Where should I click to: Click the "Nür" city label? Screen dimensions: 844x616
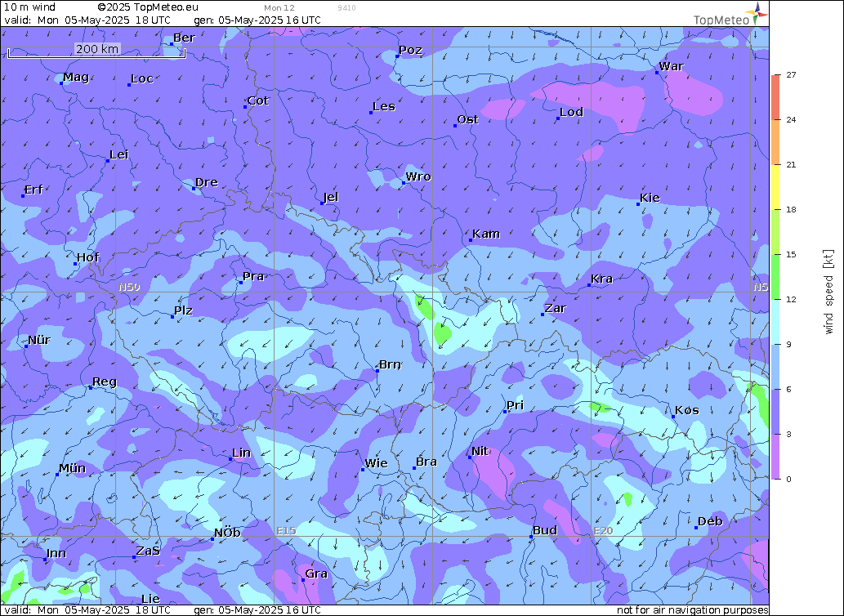[39, 340]
